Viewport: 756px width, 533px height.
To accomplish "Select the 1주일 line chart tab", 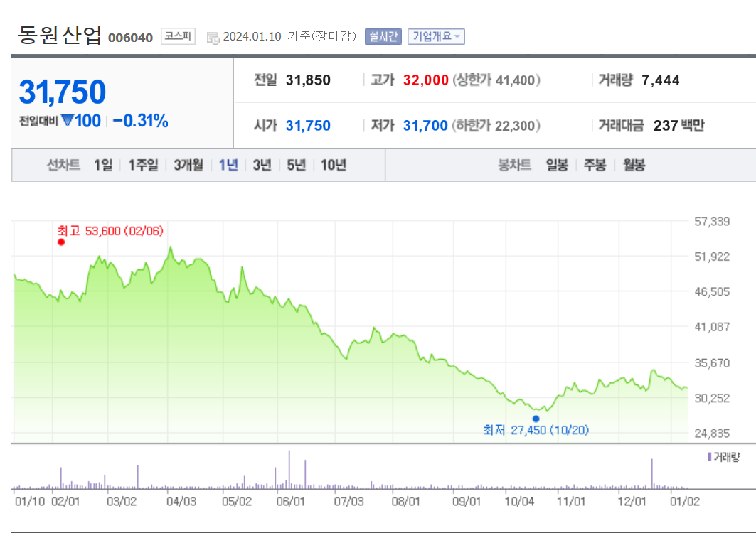I will point(143,166).
